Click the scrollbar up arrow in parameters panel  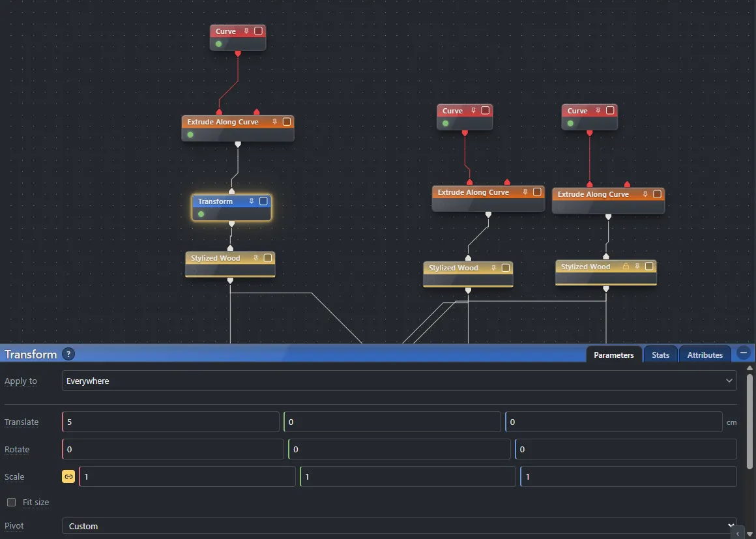coord(749,368)
